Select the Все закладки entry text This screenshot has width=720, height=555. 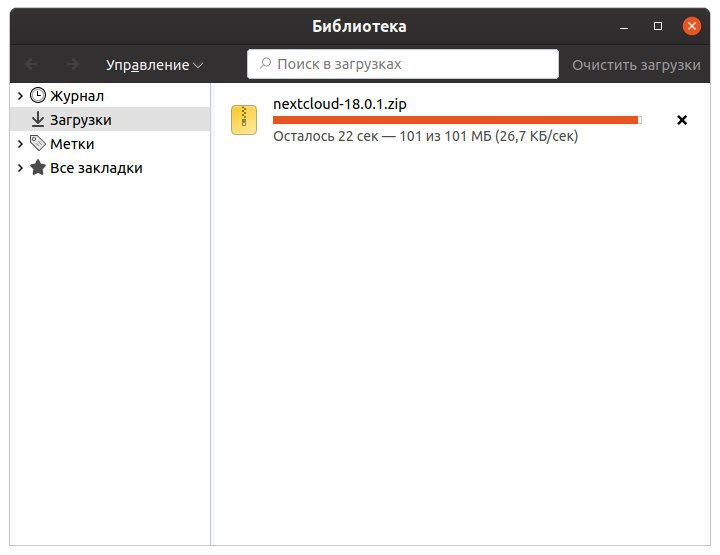pyautogui.click(x=96, y=168)
